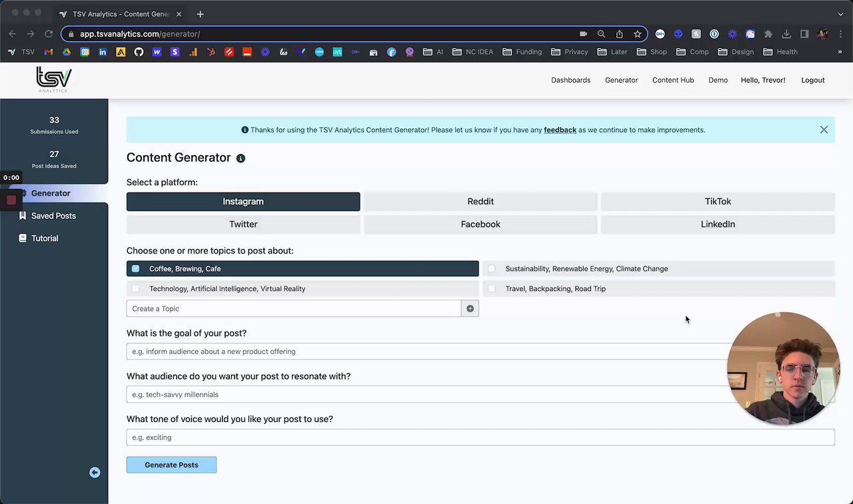The width and height of the screenshot is (853, 504).
Task: Click Hello, Trevor! in the header
Action: [763, 80]
